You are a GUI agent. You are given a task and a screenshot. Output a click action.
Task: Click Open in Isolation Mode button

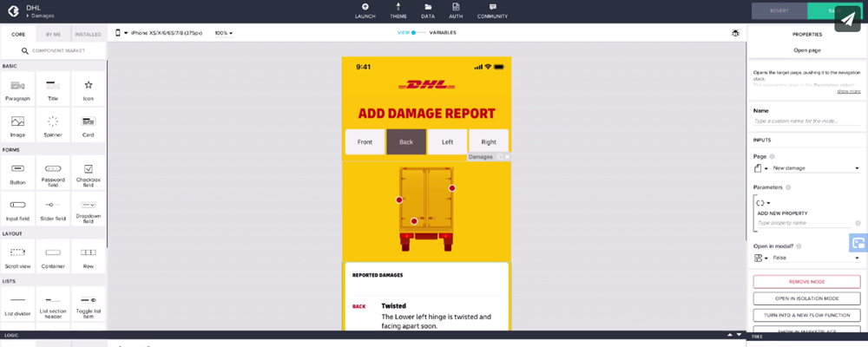click(x=806, y=298)
